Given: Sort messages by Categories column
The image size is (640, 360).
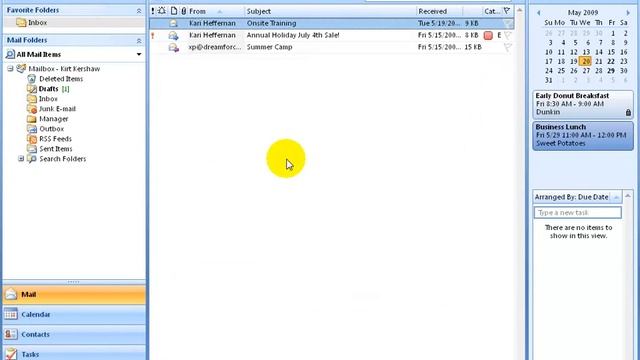Looking at the screenshot, I should (x=492, y=11).
